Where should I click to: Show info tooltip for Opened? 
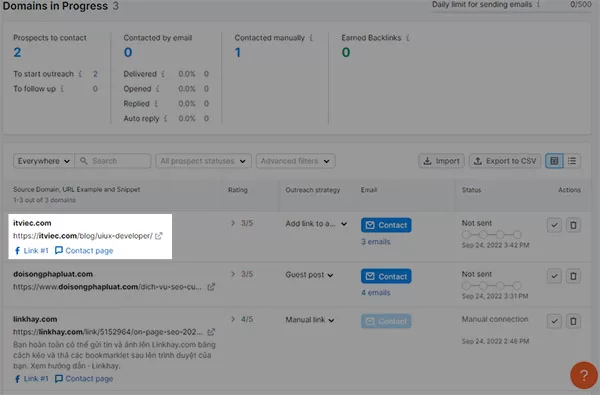point(158,89)
